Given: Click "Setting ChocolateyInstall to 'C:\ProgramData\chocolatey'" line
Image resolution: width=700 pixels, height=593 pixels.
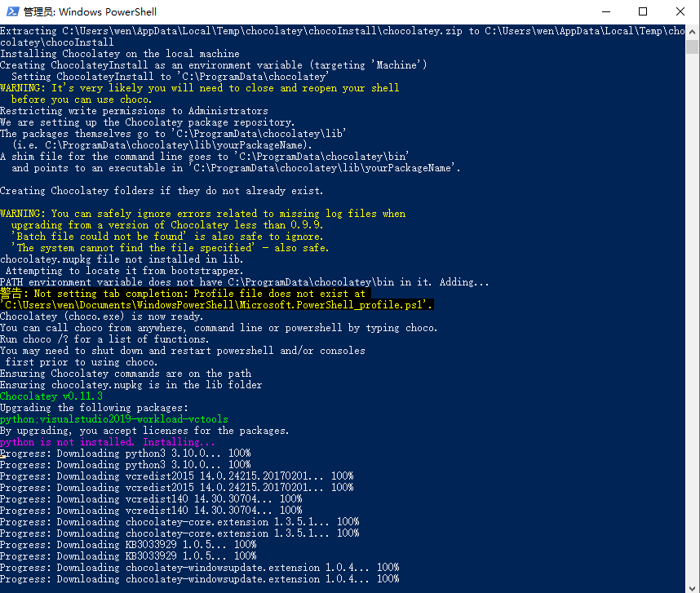Looking at the screenshot, I should (x=170, y=77).
